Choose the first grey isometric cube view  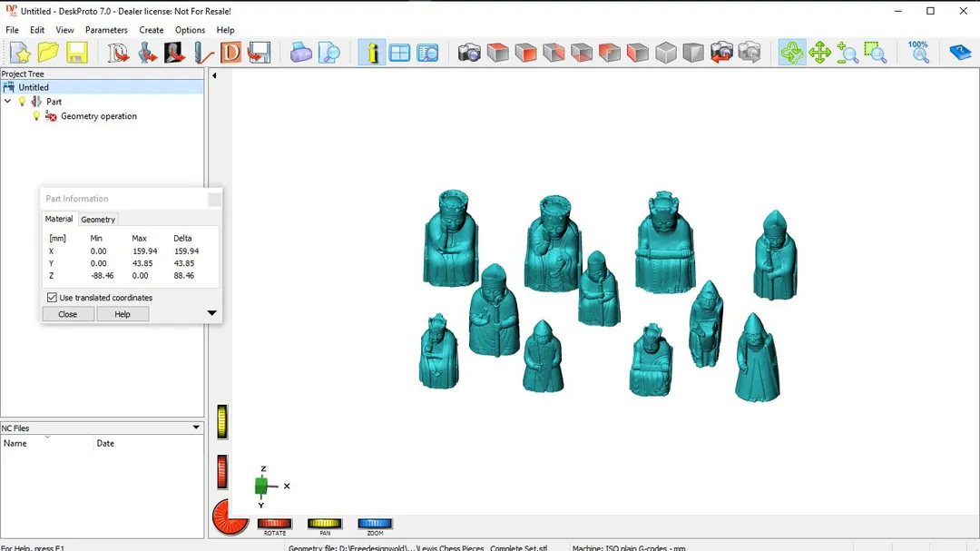pos(666,54)
